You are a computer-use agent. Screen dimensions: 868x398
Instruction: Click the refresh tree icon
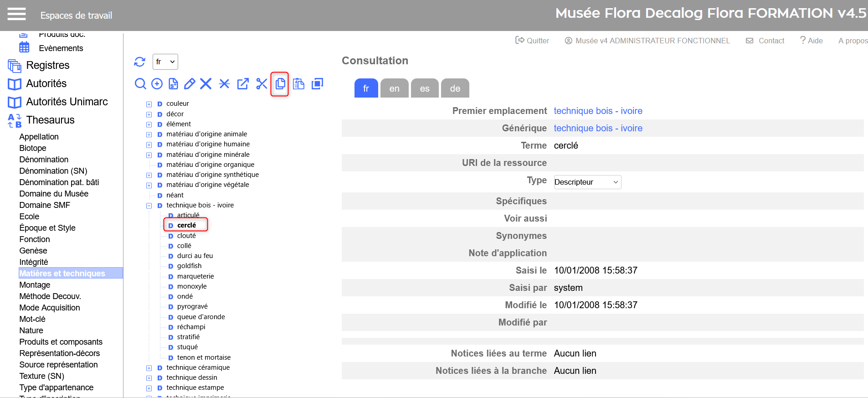[x=139, y=62]
